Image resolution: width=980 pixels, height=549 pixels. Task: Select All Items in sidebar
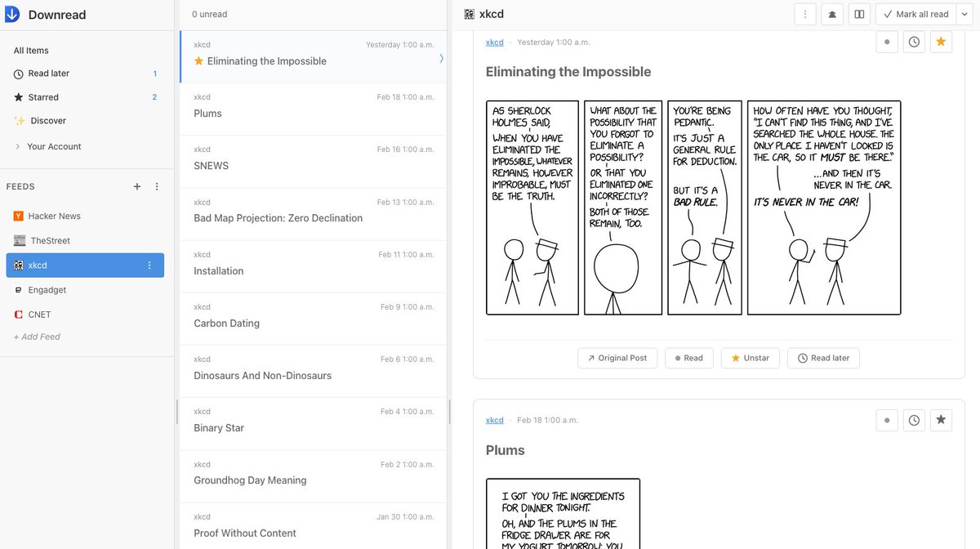click(x=31, y=51)
